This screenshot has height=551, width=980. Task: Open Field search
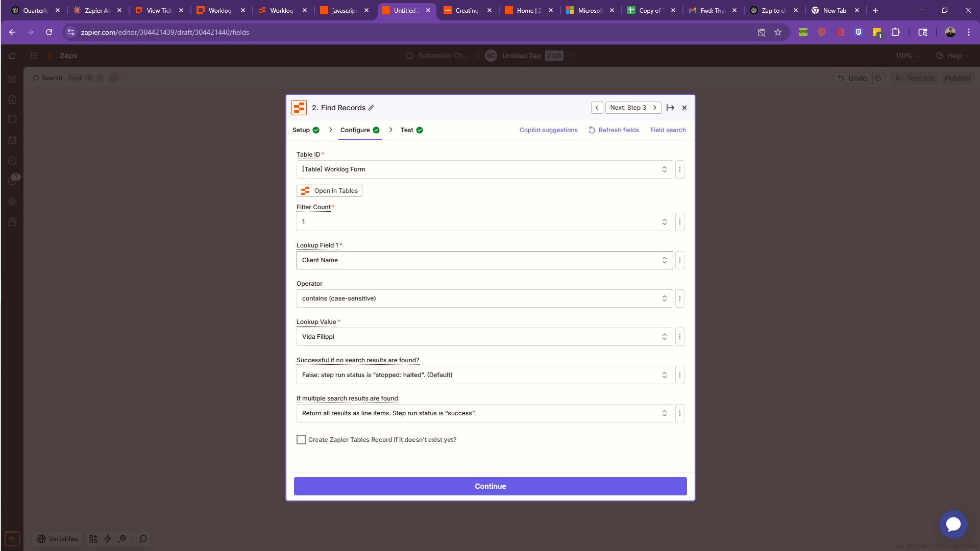click(x=668, y=130)
